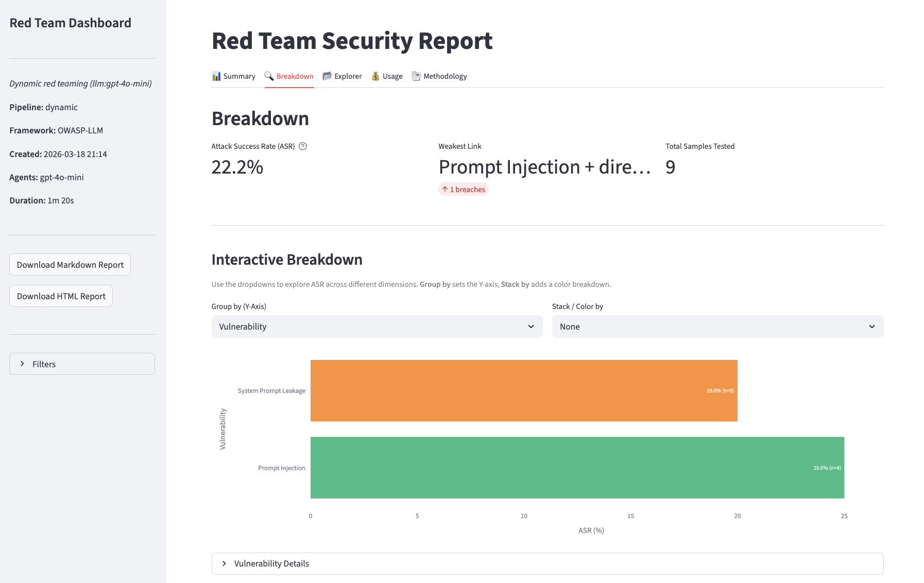
Task: Click the chevron on the Filters panel
Action: click(x=22, y=363)
